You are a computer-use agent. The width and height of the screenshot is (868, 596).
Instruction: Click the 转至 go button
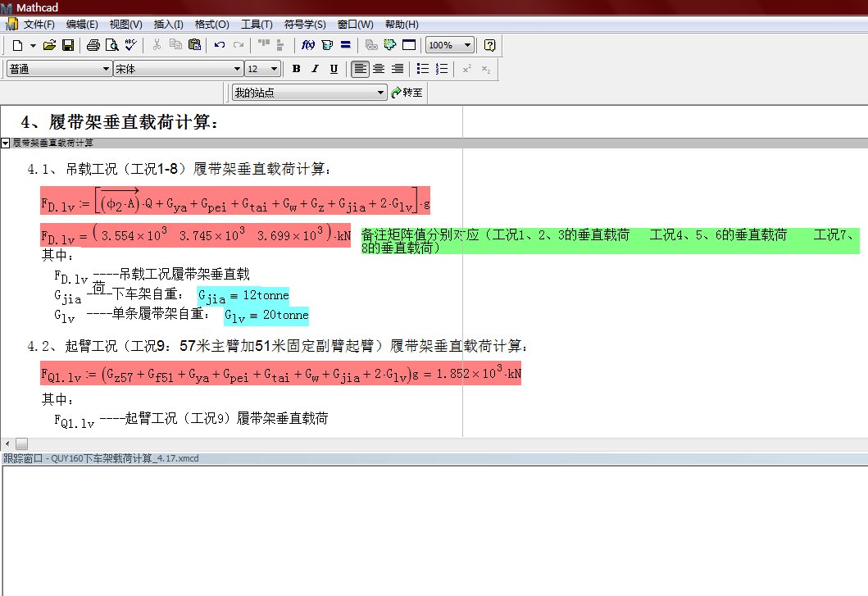point(407,93)
